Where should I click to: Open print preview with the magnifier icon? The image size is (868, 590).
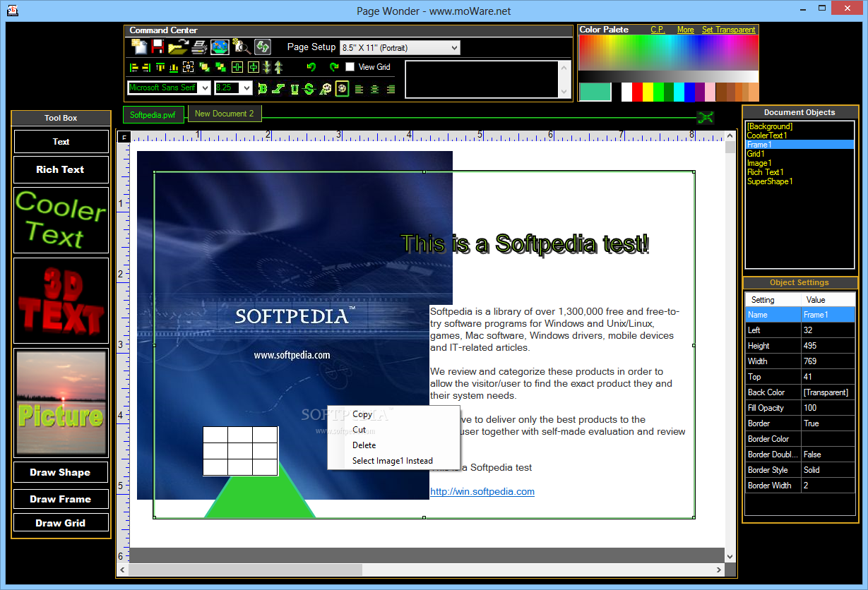tap(242, 47)
